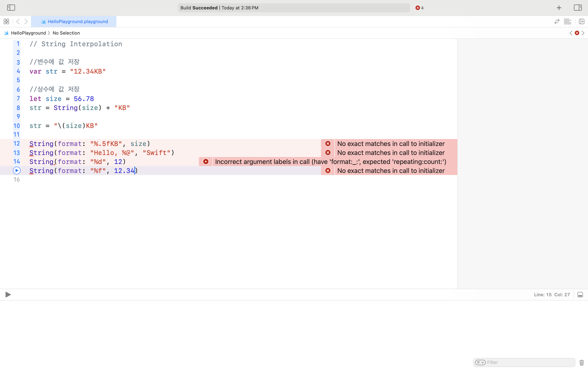Click line 13 'No exact matches' message
This screenshot has width=588, height=368.
click(391, 153)
